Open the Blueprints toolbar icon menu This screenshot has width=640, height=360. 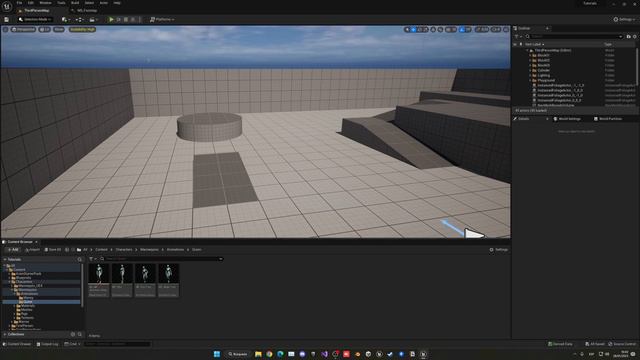coord(79,20)
